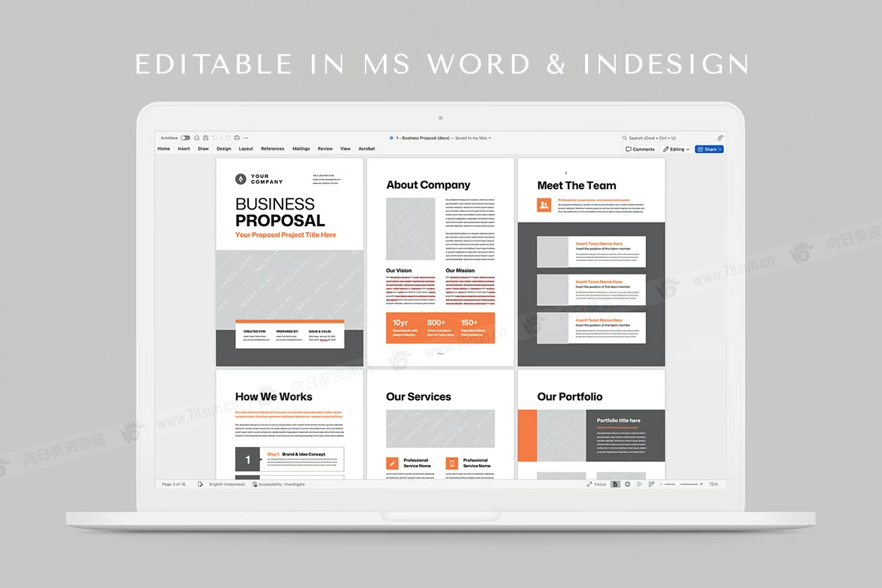Open the Acrobat ribbon tab
This screenshot has width=882, height=588.
click(366, 149)
